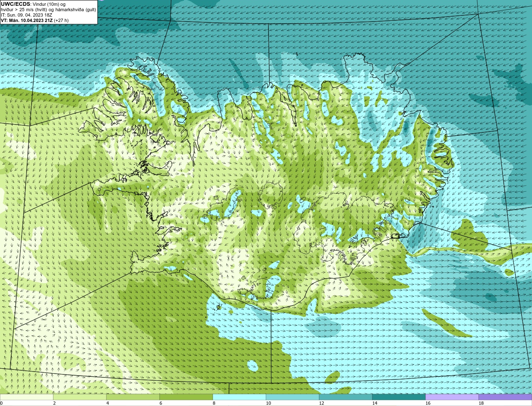Click the 16–18 m/s lavender legend swatch
This screenshot has height=406, width=532.
(x=452, y=397)
